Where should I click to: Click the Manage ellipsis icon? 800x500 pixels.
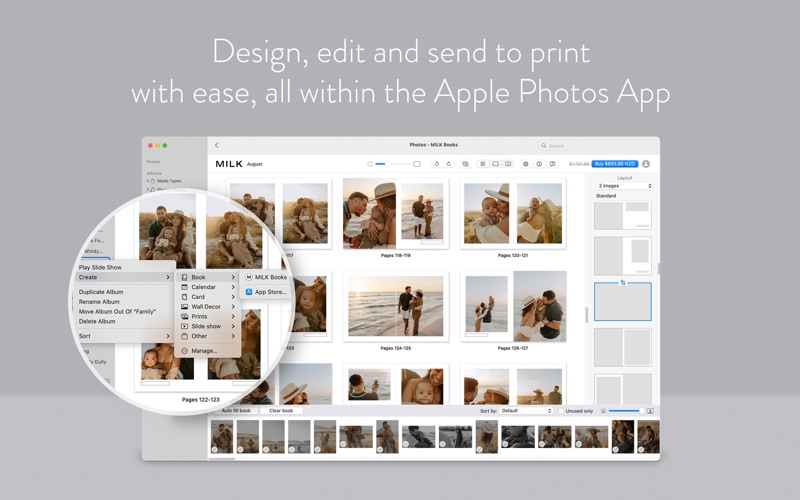pyautogui.click(x=185, y=351)
